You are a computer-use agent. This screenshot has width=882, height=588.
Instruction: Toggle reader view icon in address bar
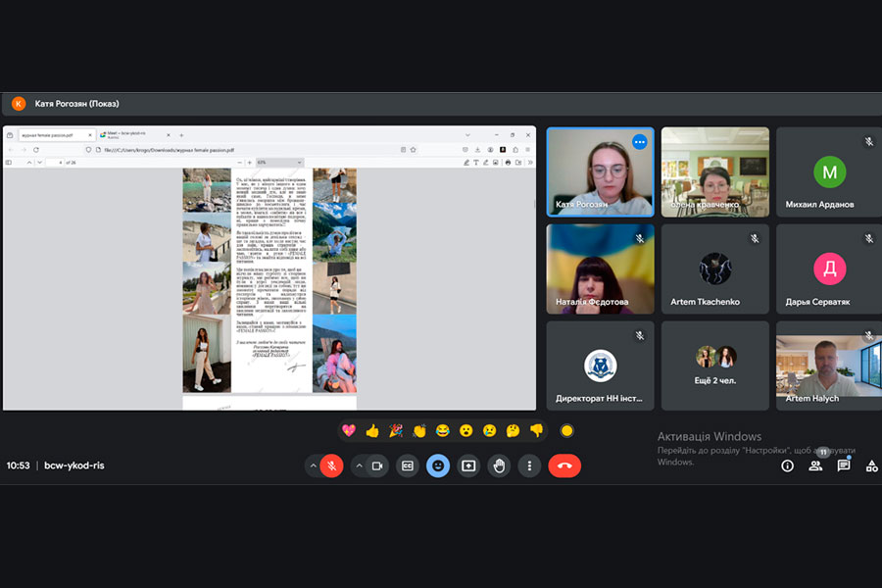pyautogui.click(x=403, y=150)
